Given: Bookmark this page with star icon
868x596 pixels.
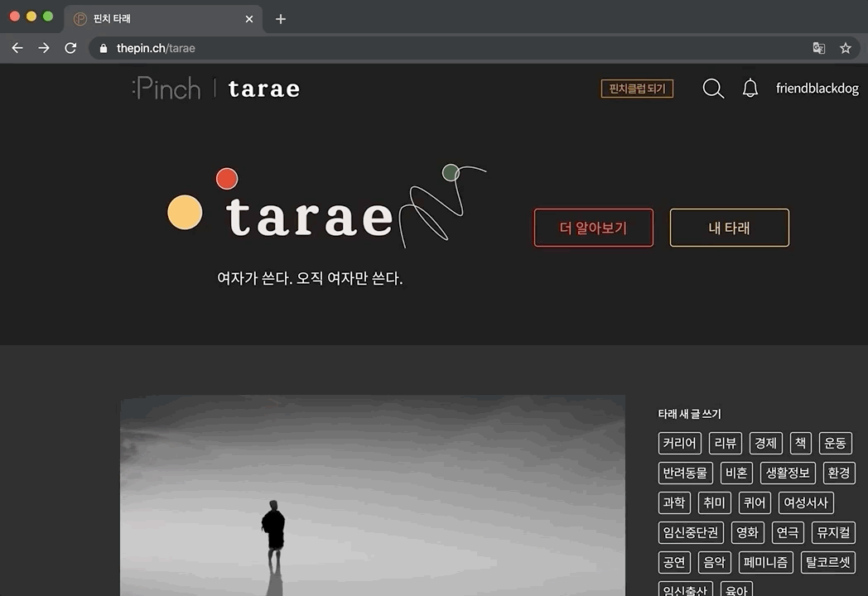Looking at the screenshot, I should 846,48.
